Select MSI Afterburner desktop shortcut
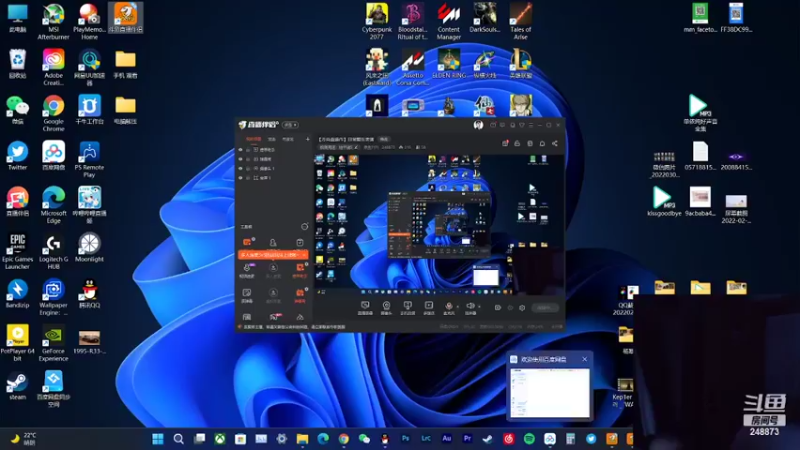The height and width of the screenshot is (450, 800). point(54,22)
